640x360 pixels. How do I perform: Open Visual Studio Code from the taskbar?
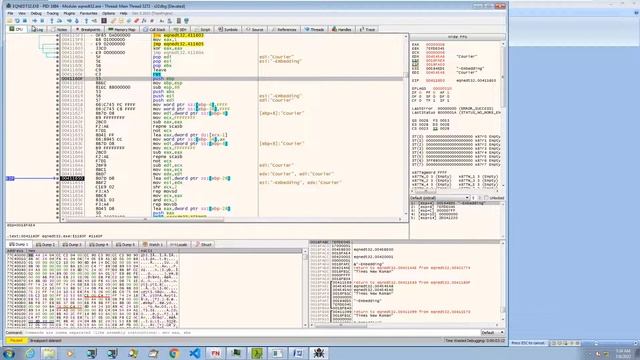pyautogui.click(x=195, y=353)
